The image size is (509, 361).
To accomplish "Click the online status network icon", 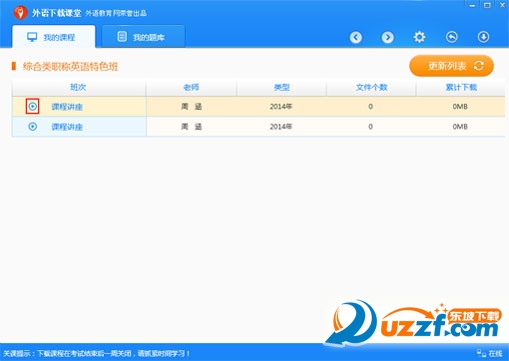I will tap(481, 353).
